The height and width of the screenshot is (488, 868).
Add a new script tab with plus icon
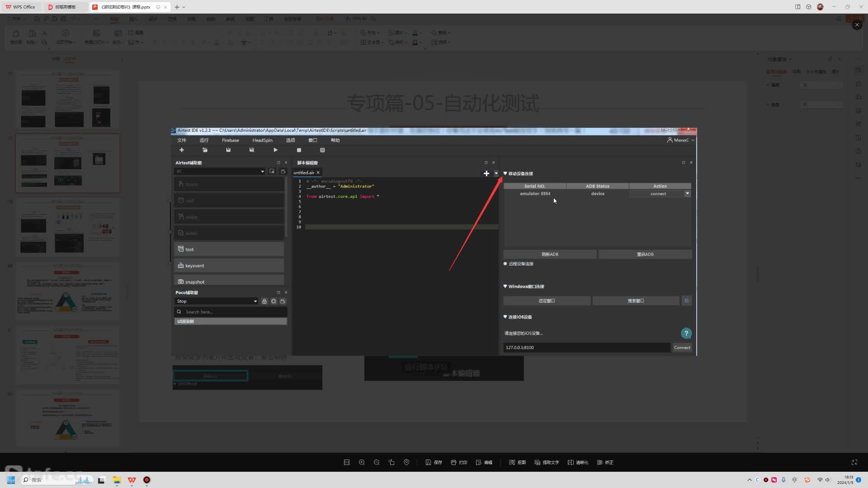pyautogui.click(x=486, y=174)
